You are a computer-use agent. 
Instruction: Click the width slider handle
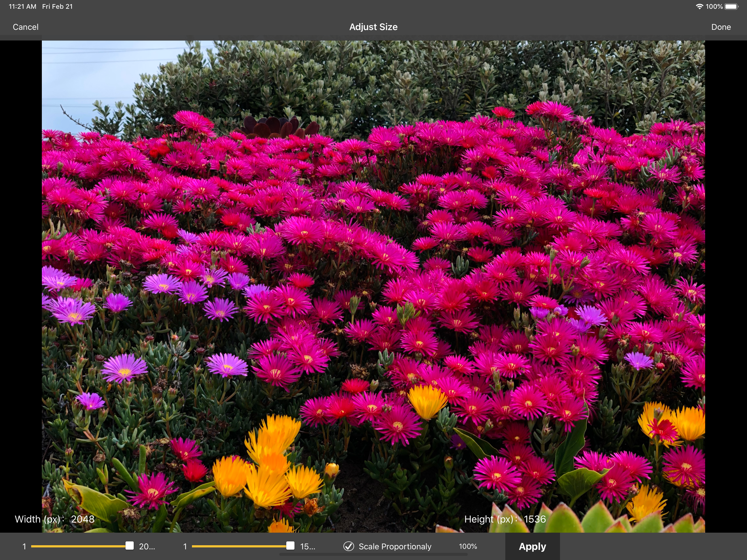click(x=129, y=546)
